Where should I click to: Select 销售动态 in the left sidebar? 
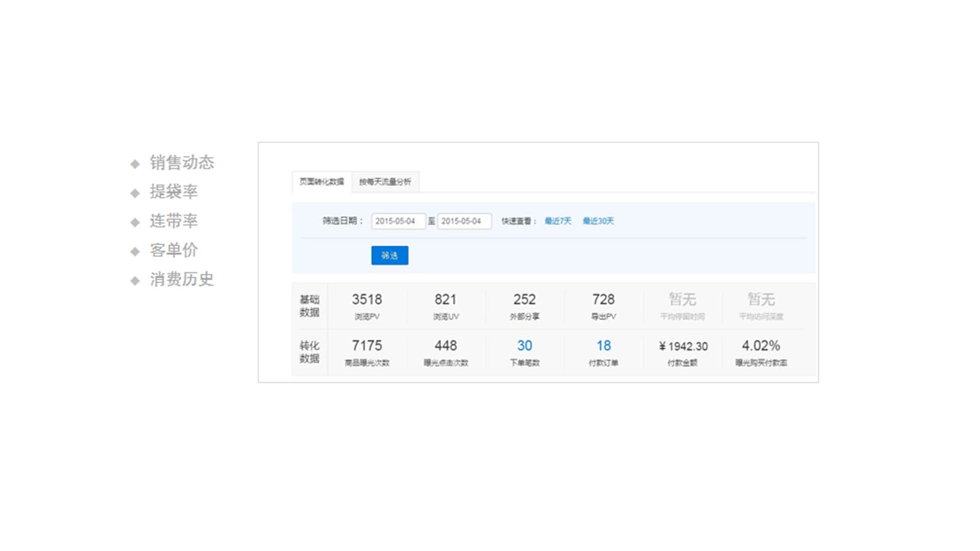pos(181,162)
